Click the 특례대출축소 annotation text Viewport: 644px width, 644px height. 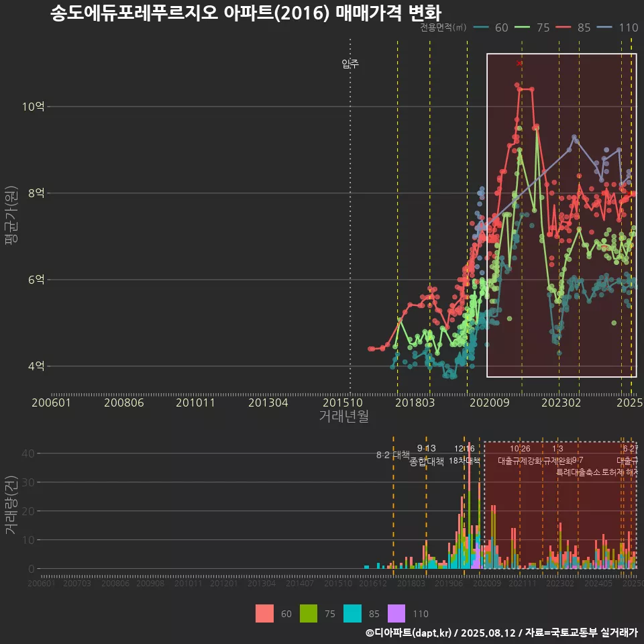[578, 472]
